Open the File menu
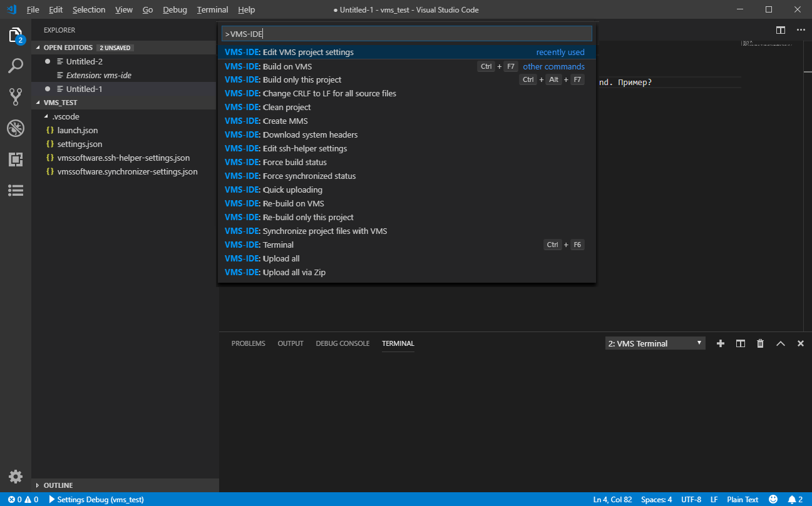 coord(33,10)
